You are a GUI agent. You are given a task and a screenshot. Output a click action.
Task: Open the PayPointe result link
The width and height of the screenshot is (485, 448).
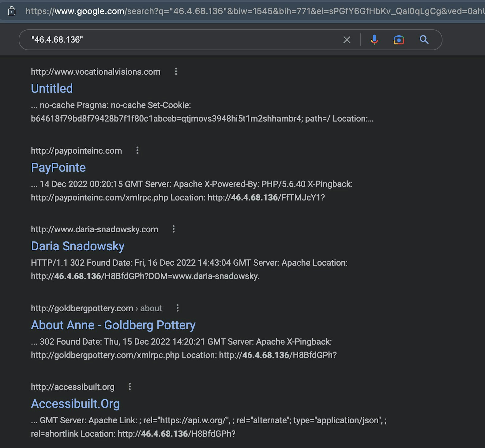click(58, 168)
